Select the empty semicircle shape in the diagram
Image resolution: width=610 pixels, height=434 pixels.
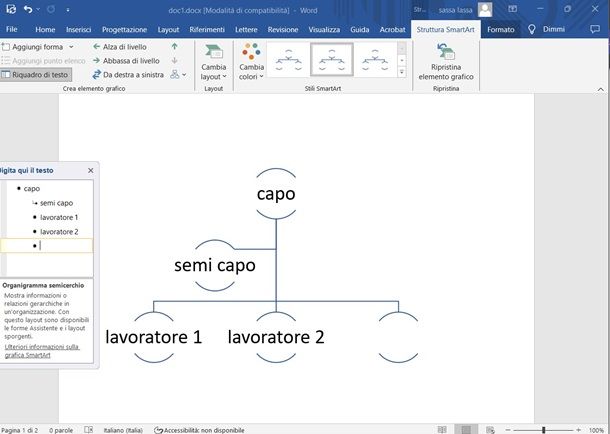[x=398, y=337]
